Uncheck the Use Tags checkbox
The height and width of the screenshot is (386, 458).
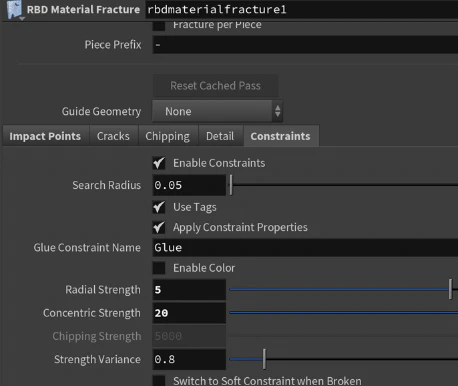click(159, 207)
